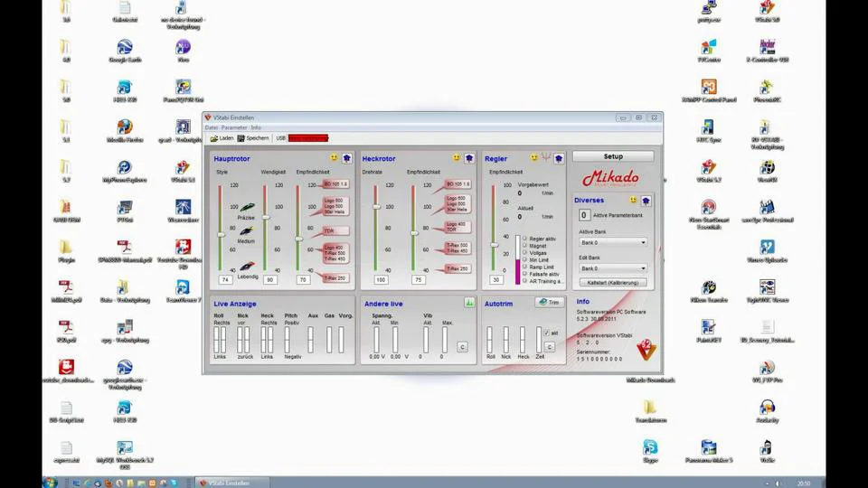Select the Vollgas radio indicator
868x488 pixels.
(x=524, y=253)
